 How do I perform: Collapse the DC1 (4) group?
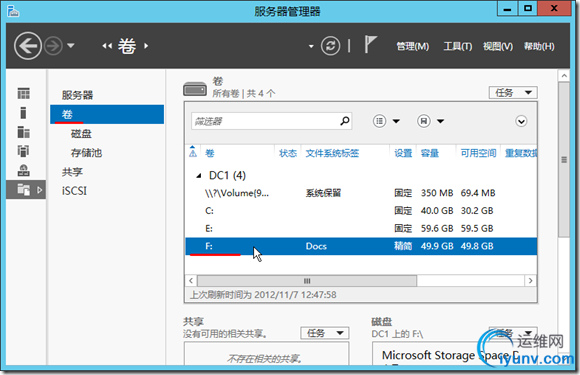click(x=199, y=176)
